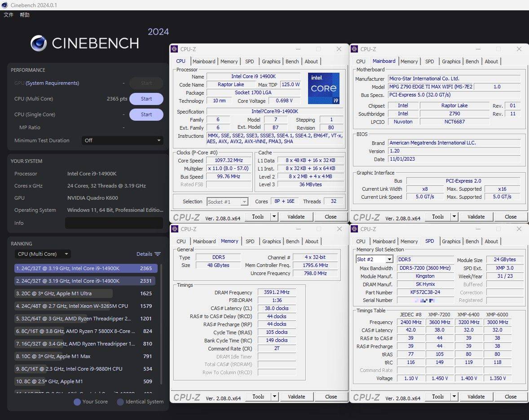Close the CPU-Z memory window with its X

[339, 229]
